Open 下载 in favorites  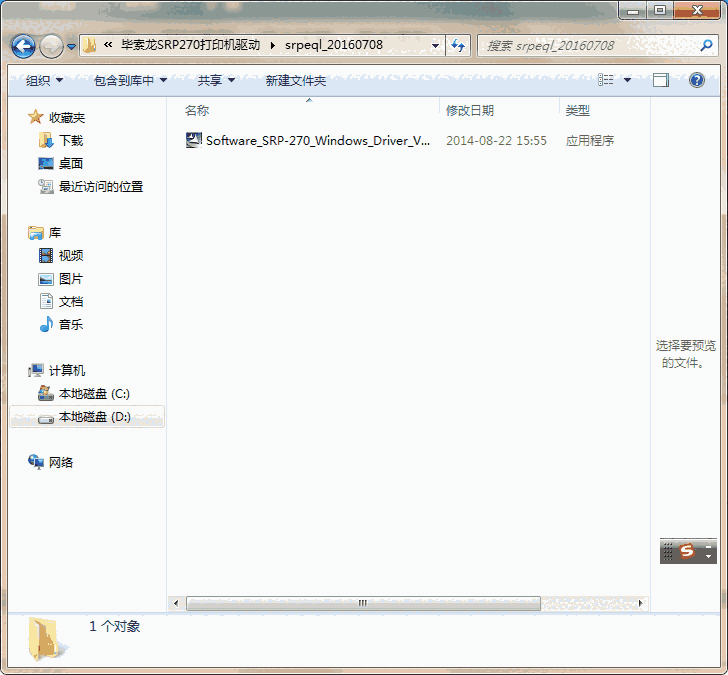71,141
